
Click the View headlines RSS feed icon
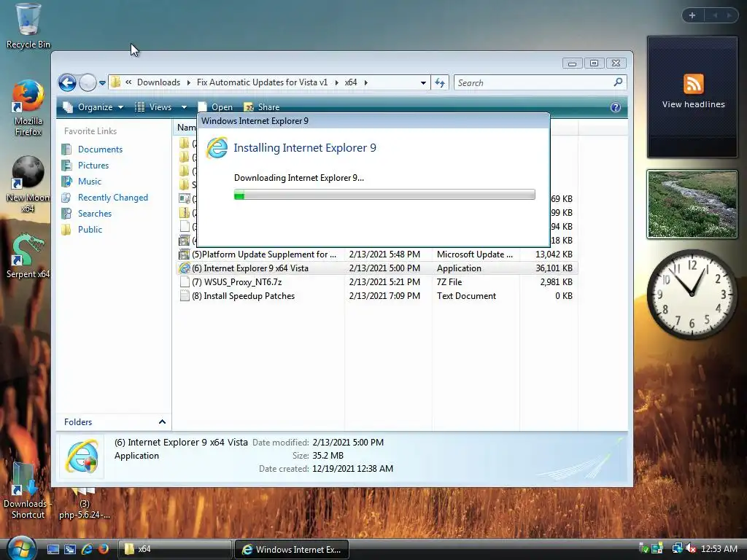pyautogui.click(x=693, y=84)
